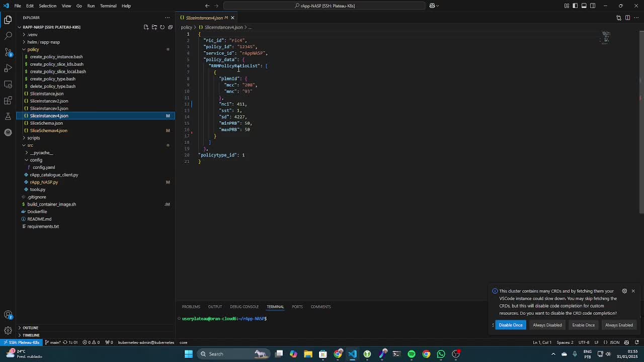The width and height of the screenshot is (644, 362).
Task: Expand the .venv folder
Action: pos(32,35)
